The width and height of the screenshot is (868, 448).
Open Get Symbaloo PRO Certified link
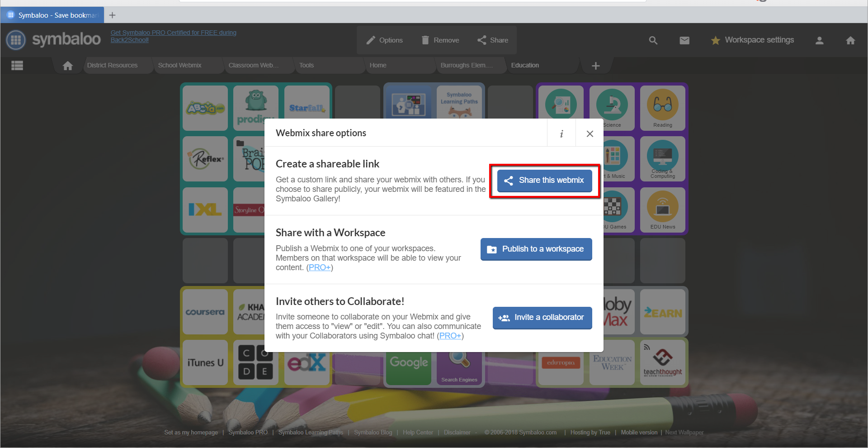(174, 36)
